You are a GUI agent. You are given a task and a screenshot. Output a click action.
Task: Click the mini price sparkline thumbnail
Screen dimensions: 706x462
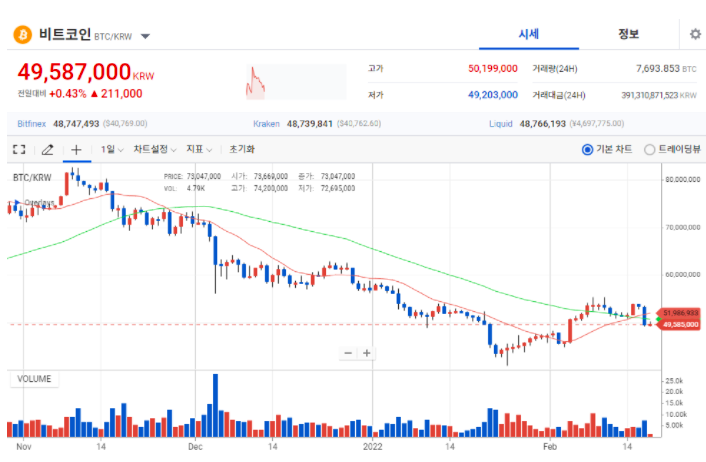257,82
